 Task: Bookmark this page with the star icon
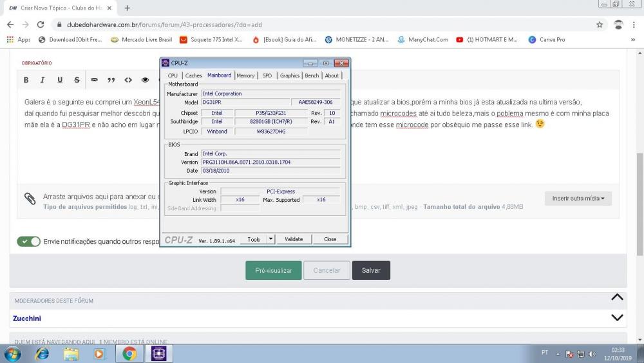click(x=599, y=25)
